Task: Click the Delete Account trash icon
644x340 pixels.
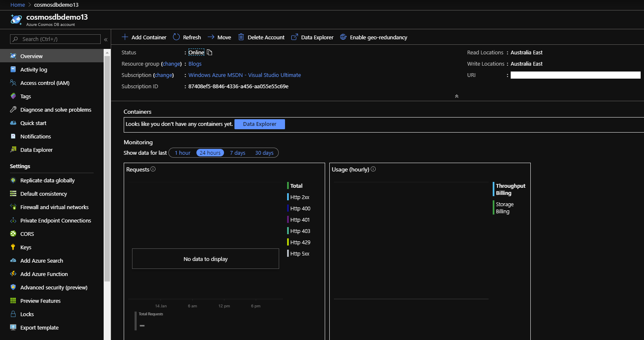Action: pyautogui.click(x=241, y=37)
